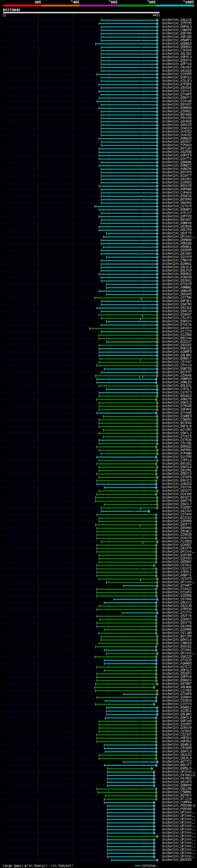Select label UniRef100_Q41968
Screen dimensions: 197x868
(x=177, y=626)
